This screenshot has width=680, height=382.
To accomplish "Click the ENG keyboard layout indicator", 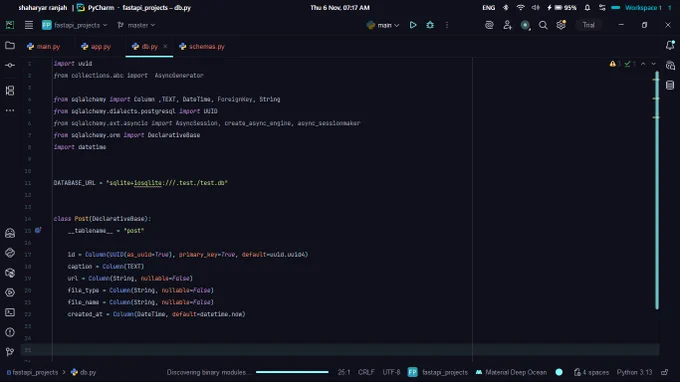I will pos(488,7).
